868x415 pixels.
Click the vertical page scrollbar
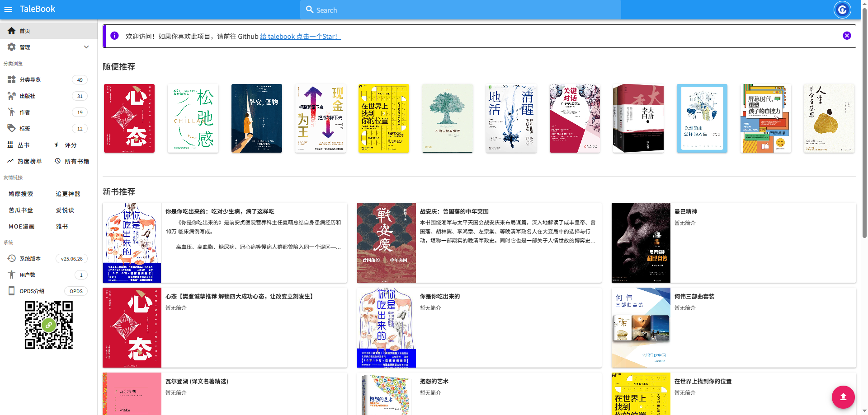pos(864,122)
